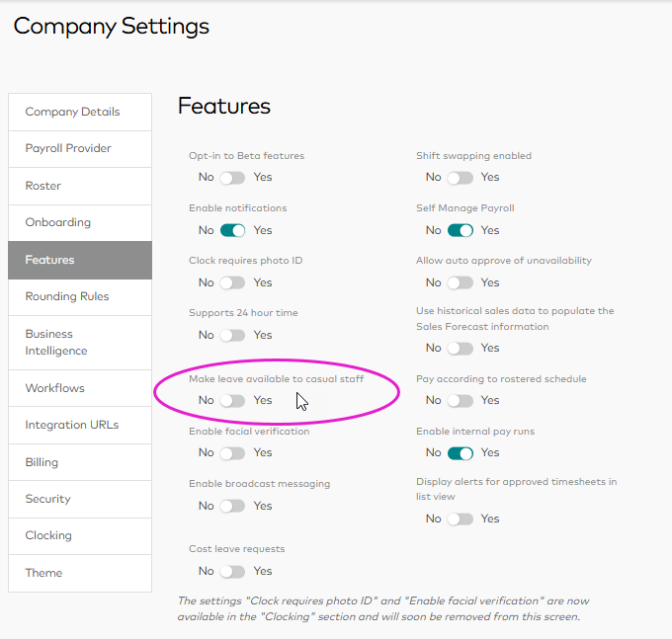The width and height of the screenshot is (672, 639).
Task: Disable Enable internal pay runs toggle
Action: click(x=460, y=452)
